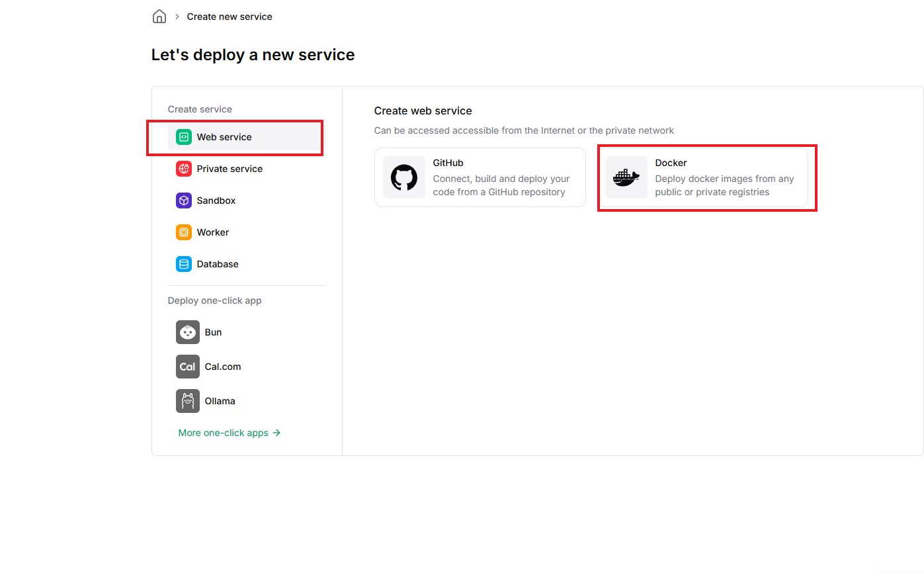The width and height of the screenshot is (924, 575).
Task: Click the breadcrumb chevron separator
Action: 177,17
